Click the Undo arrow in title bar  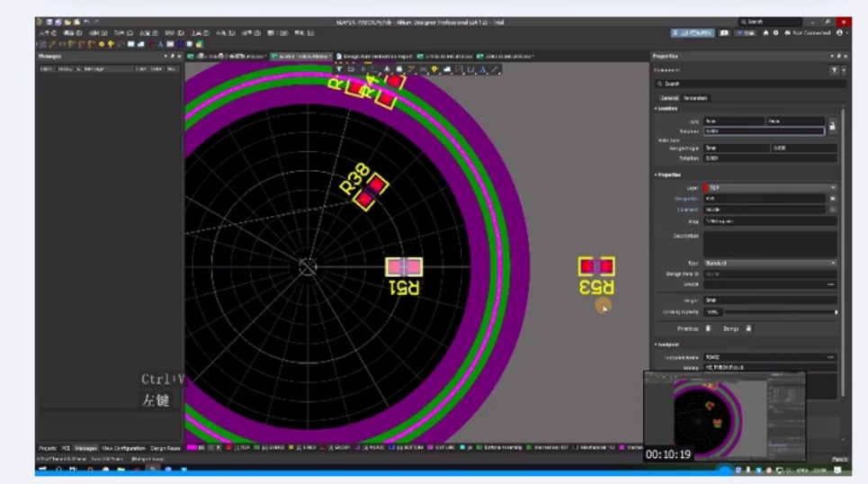click(x=87, y=22)
